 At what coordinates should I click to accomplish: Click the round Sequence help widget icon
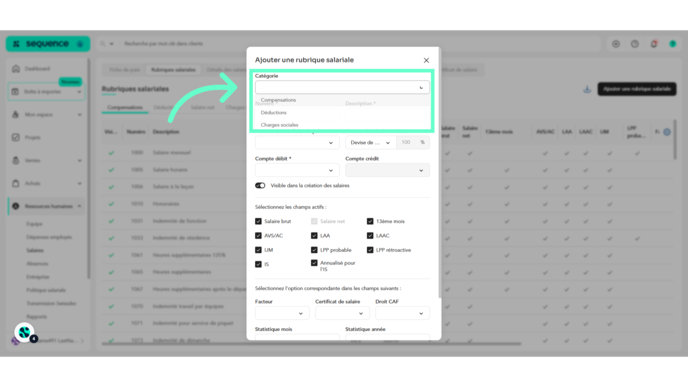point(25,333)
